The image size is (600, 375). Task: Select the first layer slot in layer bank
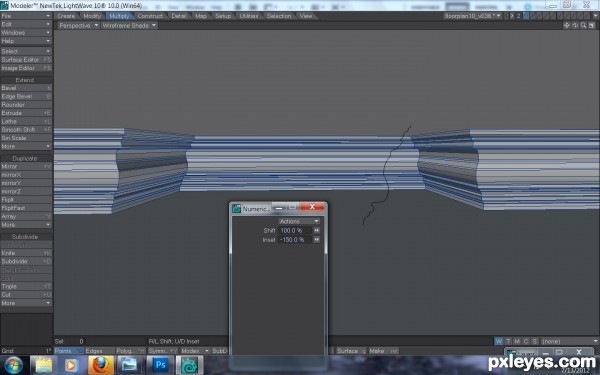(526, 16)
